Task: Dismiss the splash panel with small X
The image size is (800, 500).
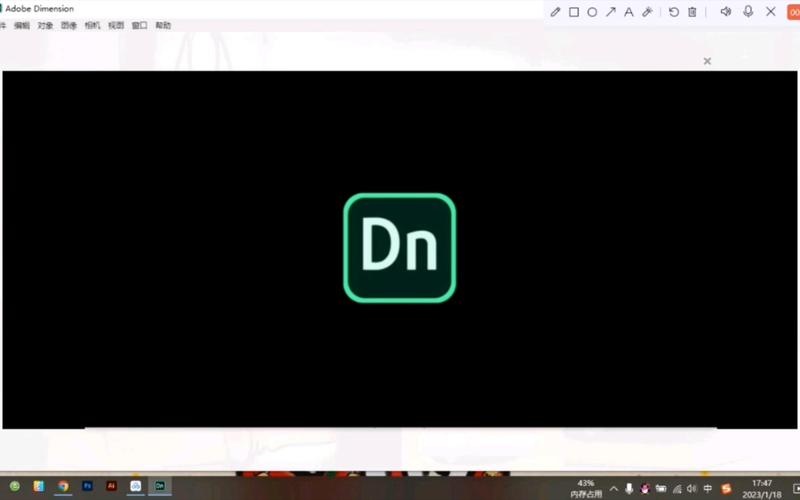Action: point(707,61)
